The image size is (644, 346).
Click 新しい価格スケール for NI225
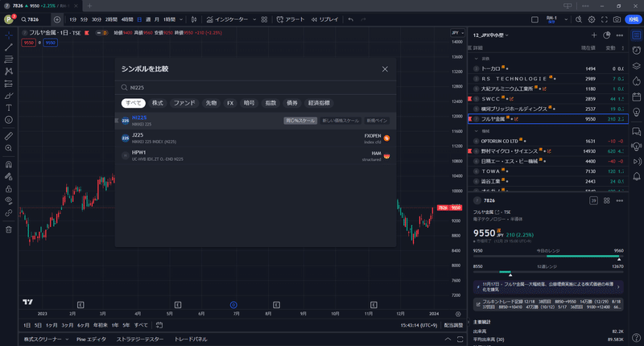tap(341, 121)
